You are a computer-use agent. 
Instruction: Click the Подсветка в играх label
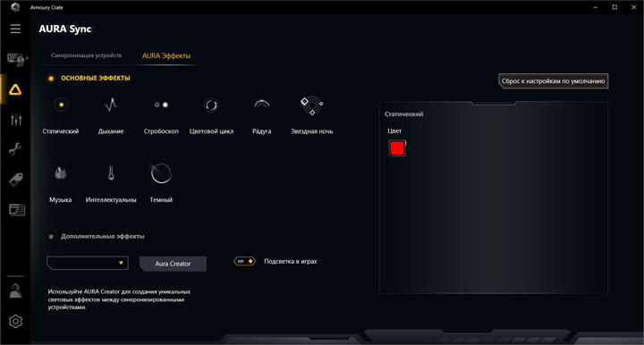291,261
